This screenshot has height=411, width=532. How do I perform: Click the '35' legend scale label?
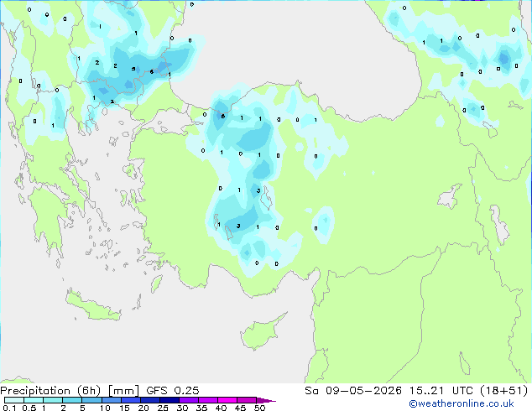(201, 408)
